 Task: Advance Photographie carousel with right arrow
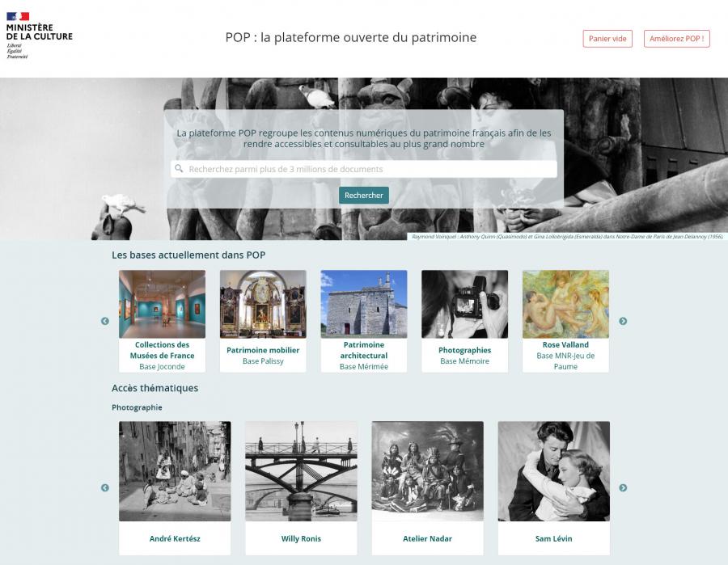(623, 487)
